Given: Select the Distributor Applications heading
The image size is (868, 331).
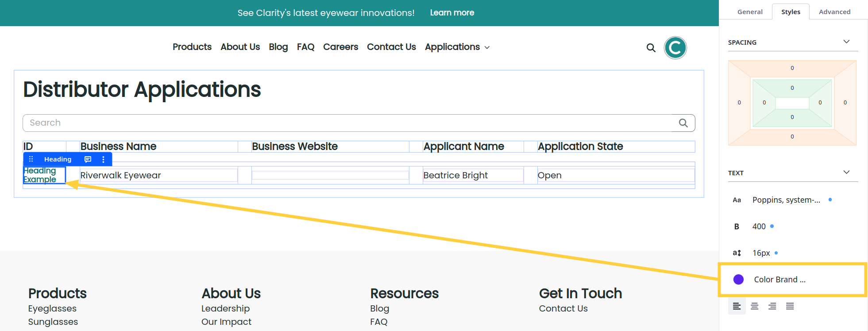Looking at the screenshot, I should [x=142, y=89].
